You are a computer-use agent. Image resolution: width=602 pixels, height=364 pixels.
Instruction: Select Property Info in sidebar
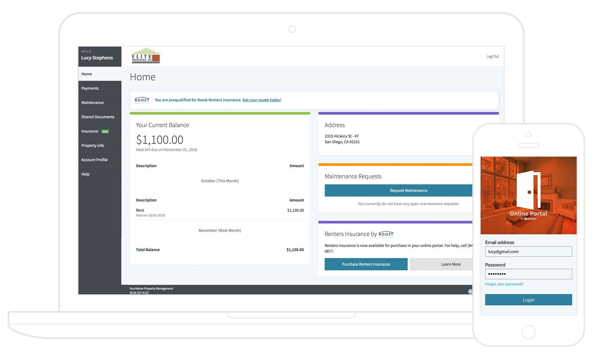coord(93,146)
